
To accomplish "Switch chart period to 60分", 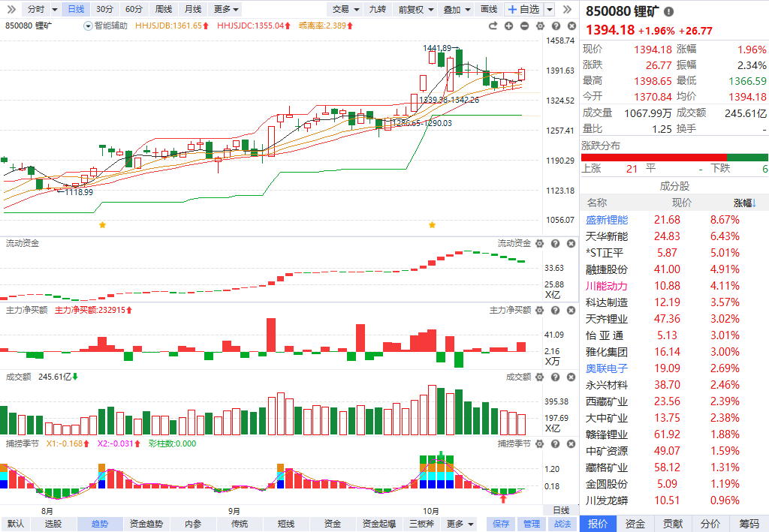I will pyautogui.click(x=134, y=9).
